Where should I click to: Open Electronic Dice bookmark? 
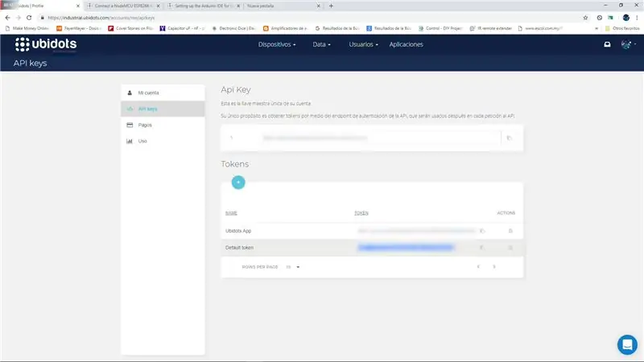(x=234, y=28)
